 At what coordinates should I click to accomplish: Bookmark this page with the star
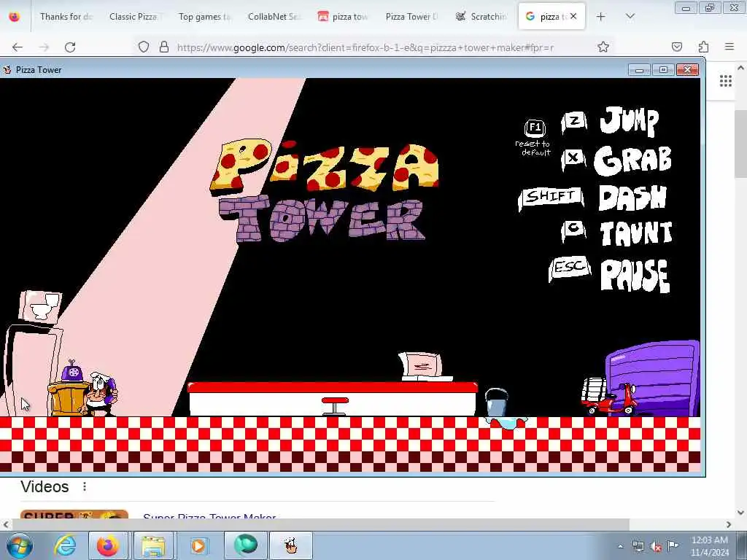(x=603, y=47)
